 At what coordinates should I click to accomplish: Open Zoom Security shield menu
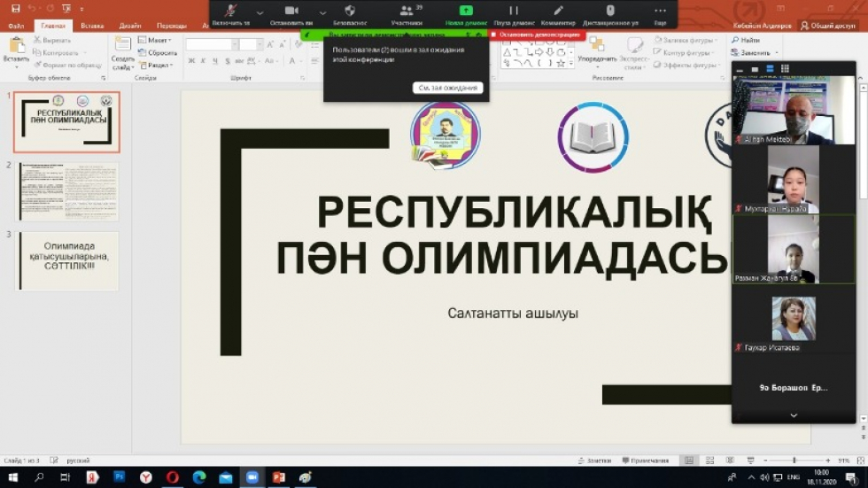coord(350,12)
